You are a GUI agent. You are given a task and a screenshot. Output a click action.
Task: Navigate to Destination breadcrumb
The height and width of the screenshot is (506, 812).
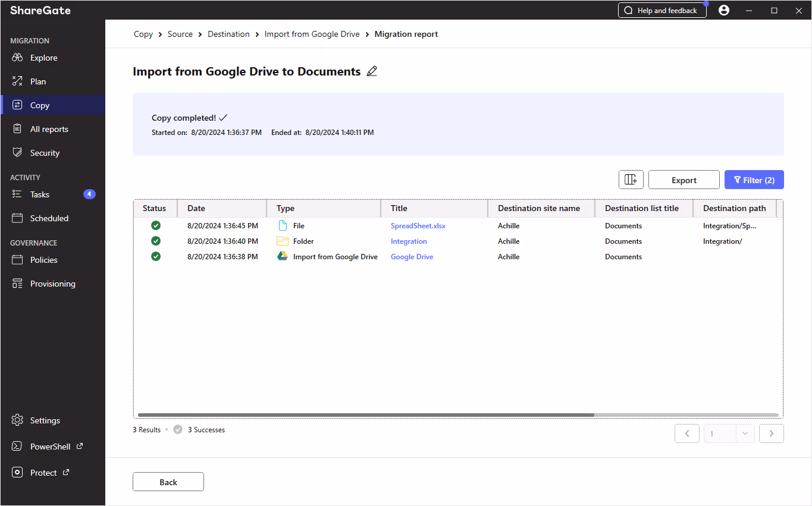tap(228, 34)
